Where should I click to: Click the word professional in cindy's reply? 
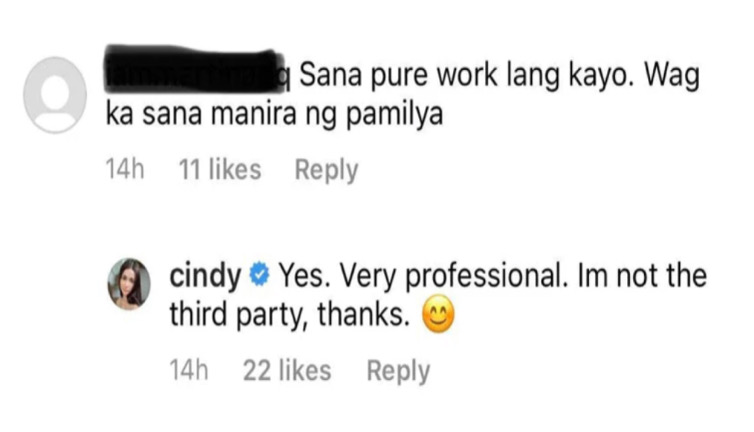coord(487,278)
